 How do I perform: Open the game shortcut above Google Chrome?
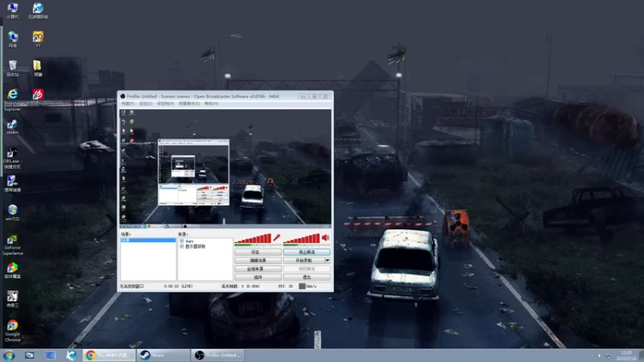click(x=12, y=299)
